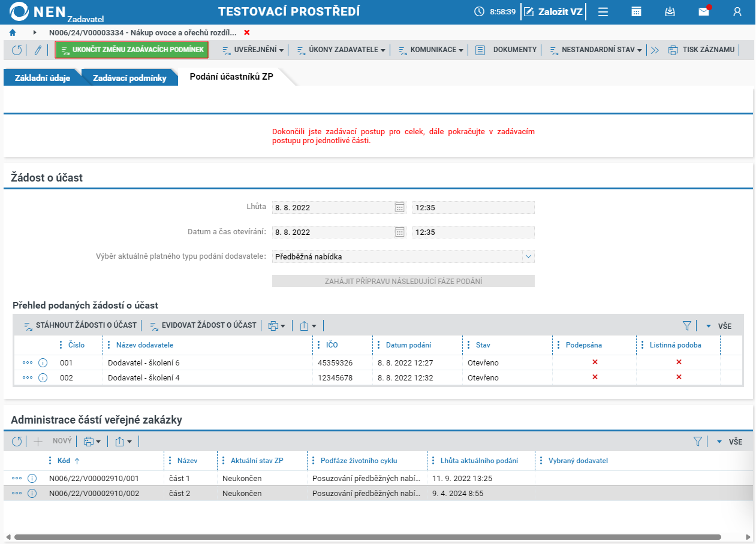756x544 pixels.
Task: Open hamburger menu in top header
Action: [603, 11]
